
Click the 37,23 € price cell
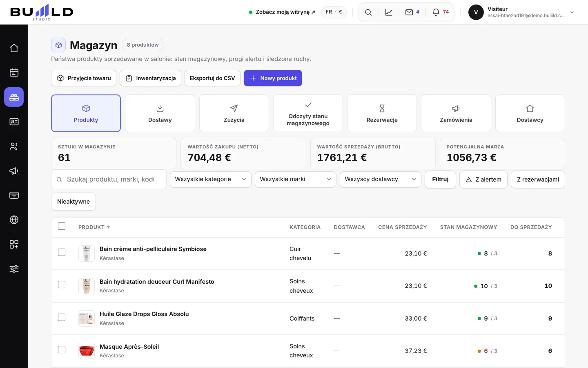coord(416,351)
